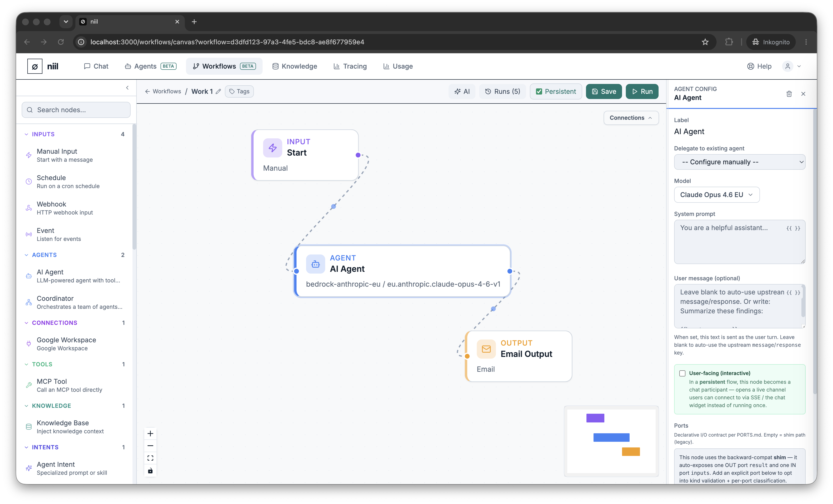Open the Tracing tab

[350, 66]
